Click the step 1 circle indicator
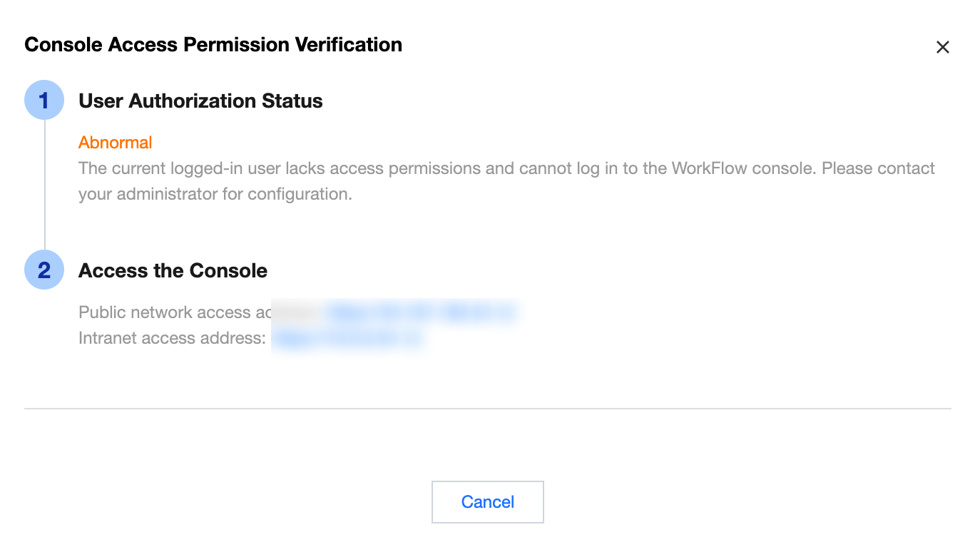Viewport: 980px width, 552px height. tap(44, 101)
